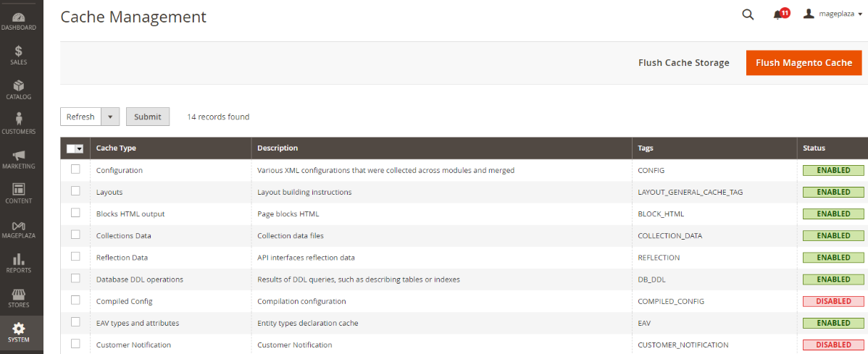Viewport: 868px width, 354px height.
Task: Click the COLLECTION_DATA tag text
Action: tap(669, 235)
